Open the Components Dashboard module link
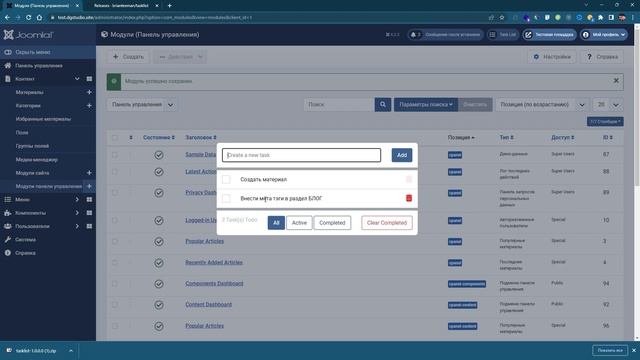 214,283
